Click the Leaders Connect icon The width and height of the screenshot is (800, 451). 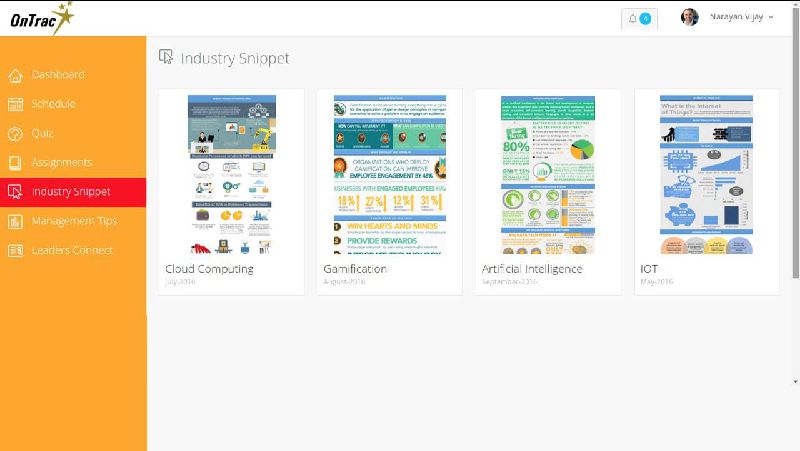click(15, 250)
